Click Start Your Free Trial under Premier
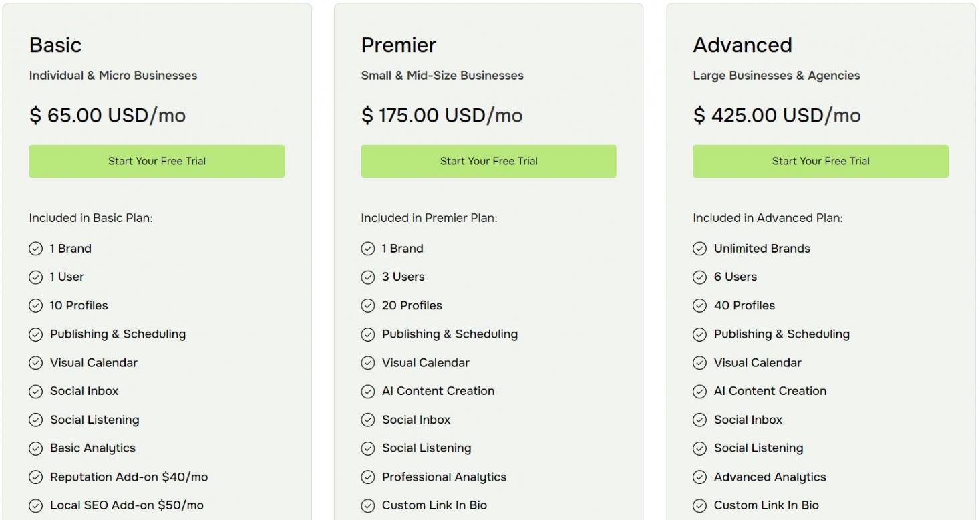 click(488, 161)
